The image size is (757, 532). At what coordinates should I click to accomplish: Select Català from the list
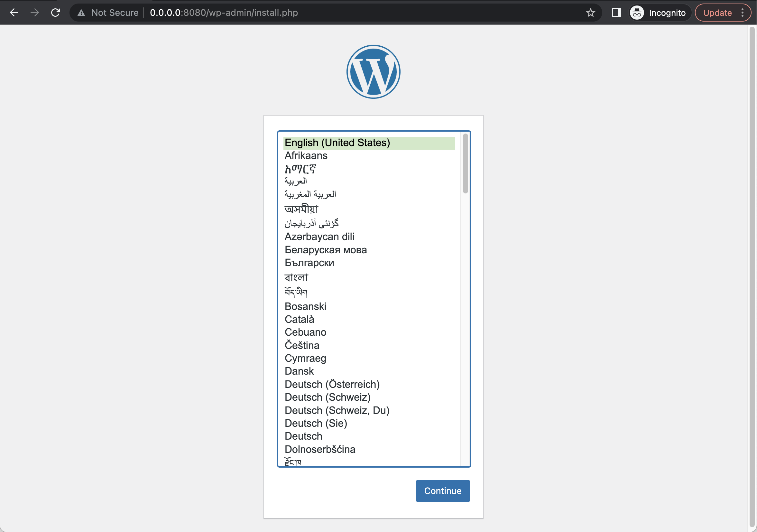pyautogui.click(x=369, y=319)
